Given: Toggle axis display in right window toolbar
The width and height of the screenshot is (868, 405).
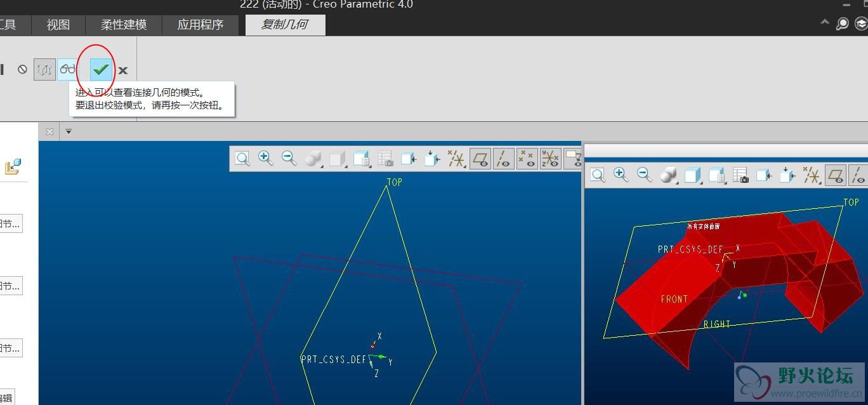Looking at the screenshot, I should [x=858, y=175].
